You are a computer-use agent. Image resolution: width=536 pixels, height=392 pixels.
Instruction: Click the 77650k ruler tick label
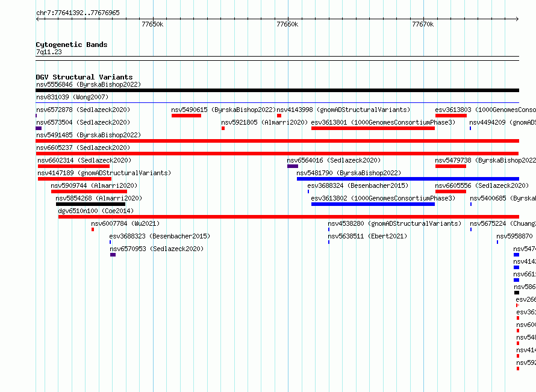pos(152,24)
